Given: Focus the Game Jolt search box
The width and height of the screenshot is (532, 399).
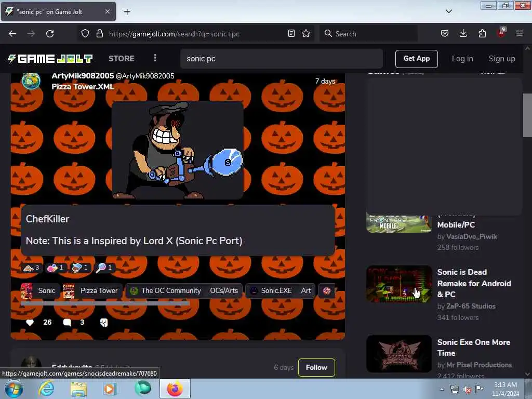Looking at the screenshot, I should pyautogui.click(x=282, y=59).
